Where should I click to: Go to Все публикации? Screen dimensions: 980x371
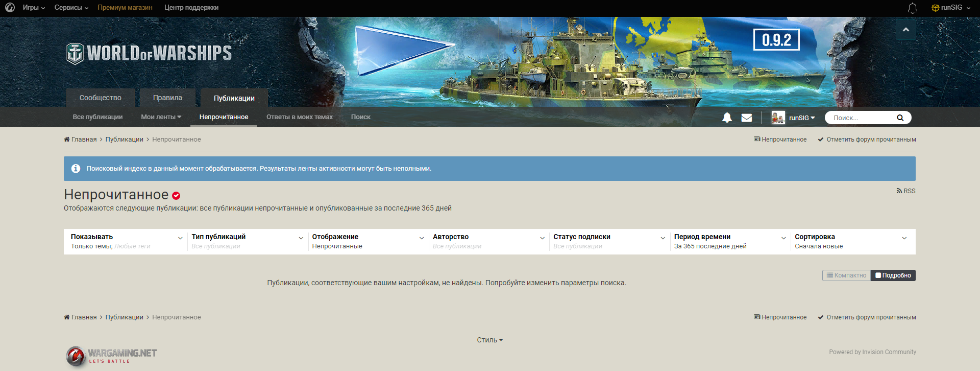pos(97,117)
